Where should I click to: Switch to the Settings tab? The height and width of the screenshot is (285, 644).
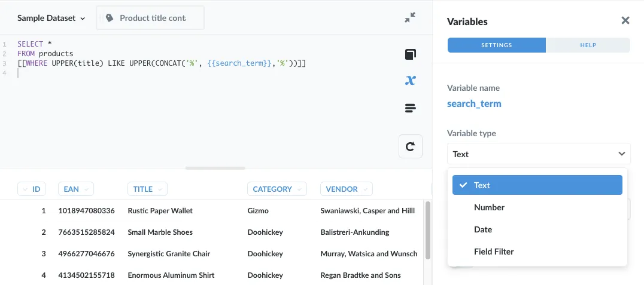pos(496,45)
